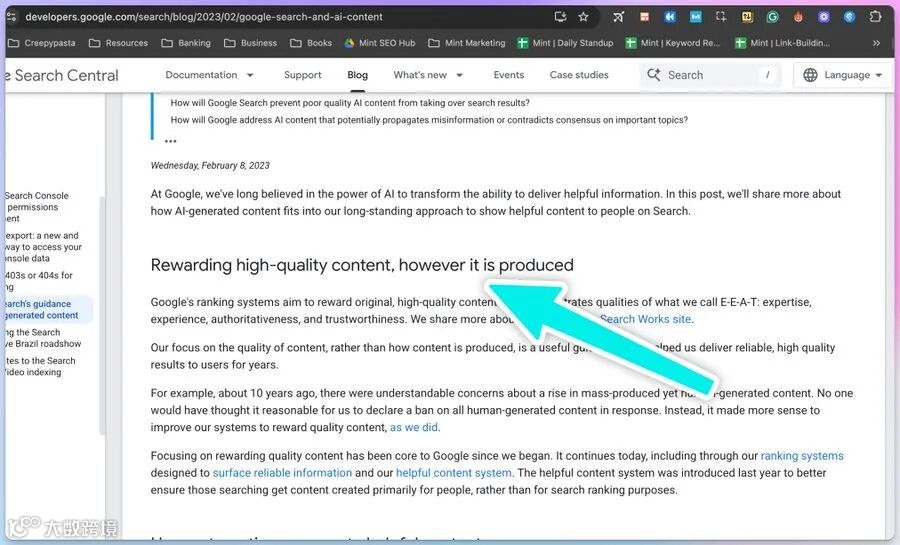Click the date 'Wednesday, February 8, 2023'
This screenshot has width=900, height=545.
210,165
